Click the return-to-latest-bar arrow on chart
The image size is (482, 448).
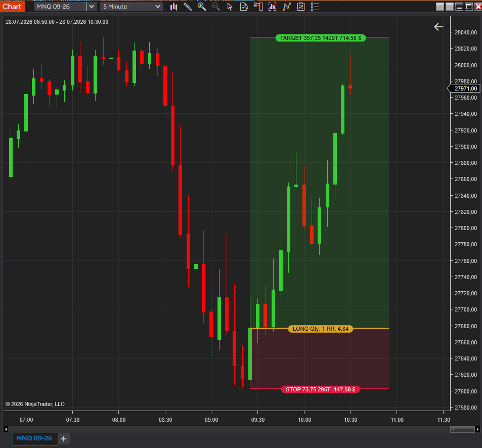pos(439,27)
